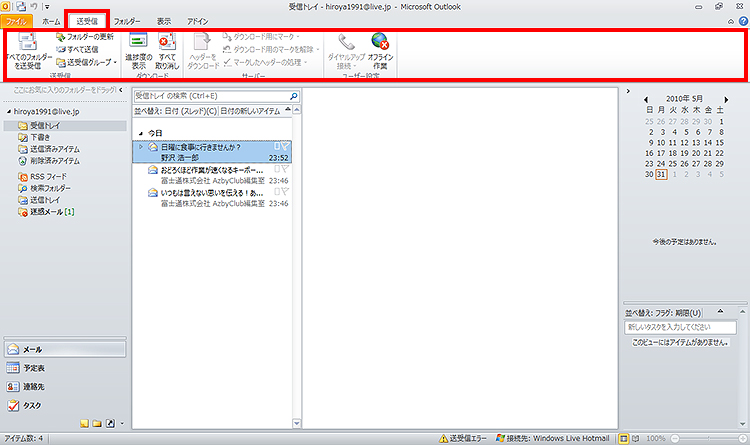The width and height of the screenshot is (750, 445).
Task: Click 進捗度の表示 (Show Progress) icon
Action: coord(139,41)
